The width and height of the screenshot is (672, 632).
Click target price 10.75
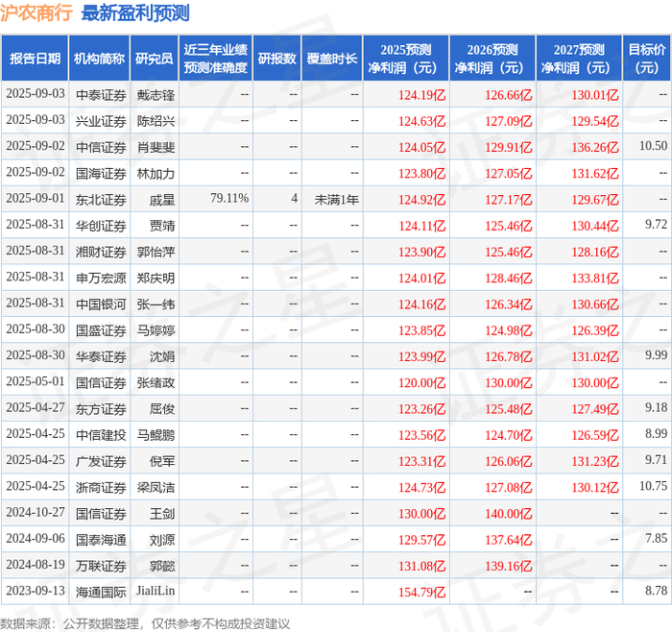click(x=653, y=486)
